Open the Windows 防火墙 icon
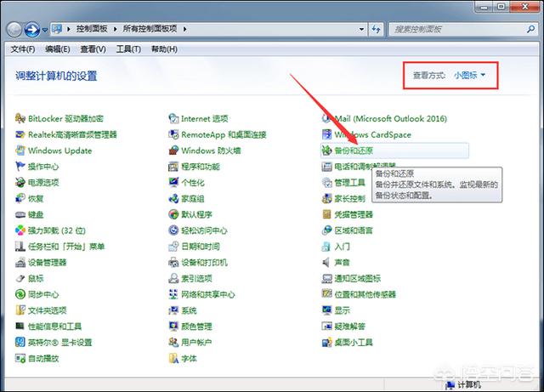Screen dimensions: 544x392 pyautogui.click(x=173, y=151)
